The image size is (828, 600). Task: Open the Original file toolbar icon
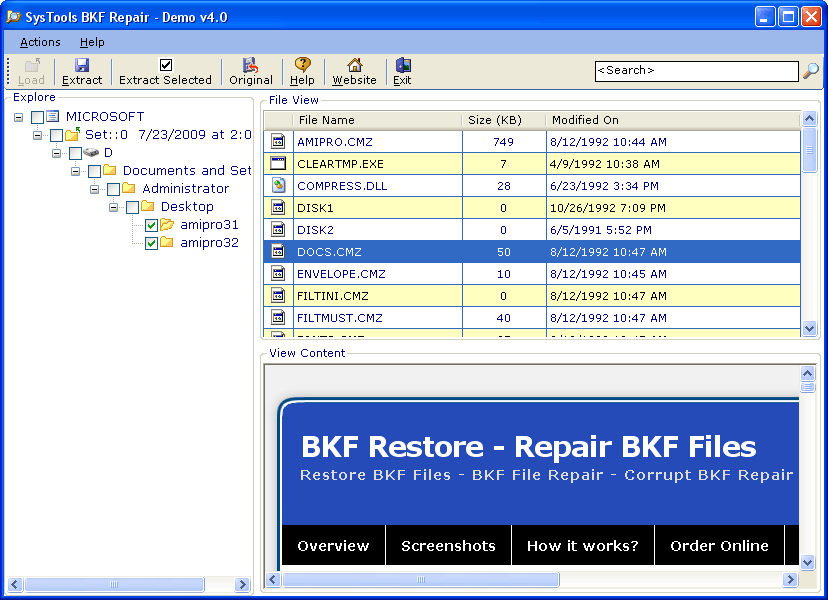[x=250, y=65]
